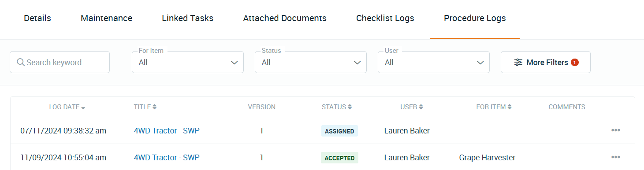Screen dimensions: 644x170
Task: Open 4WD Tractor - SWP link dated 11/09/2024
Action: click(x=167, y=157)
